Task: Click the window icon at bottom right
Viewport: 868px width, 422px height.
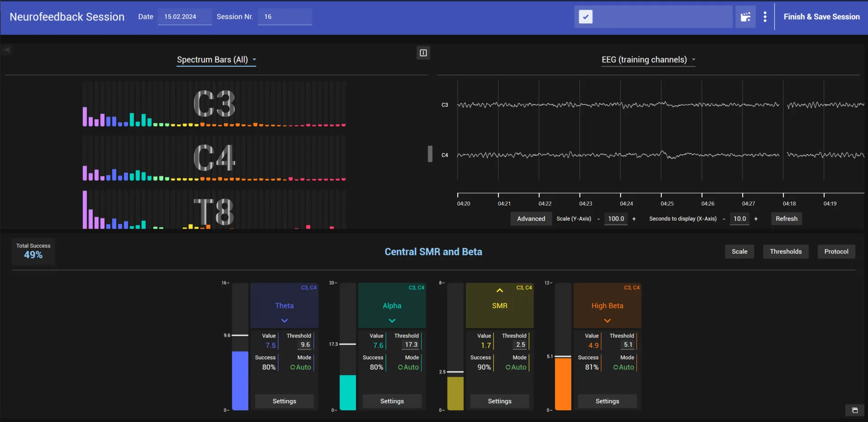Action: [x=854, y=410]
